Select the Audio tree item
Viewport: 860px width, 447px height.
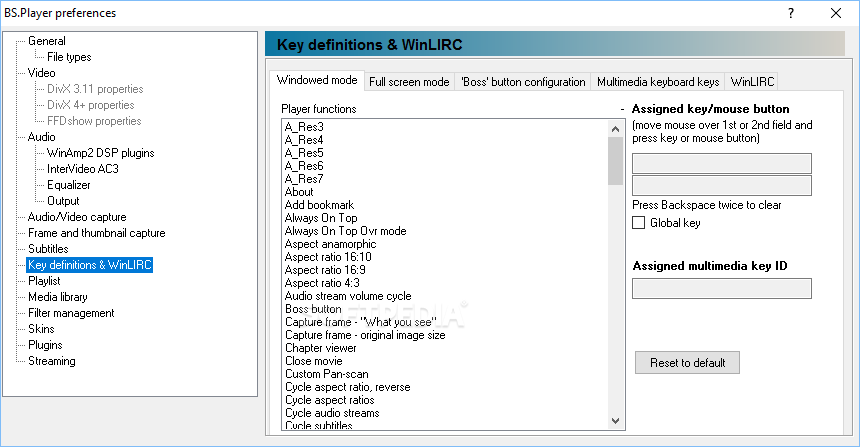[42, 137]
